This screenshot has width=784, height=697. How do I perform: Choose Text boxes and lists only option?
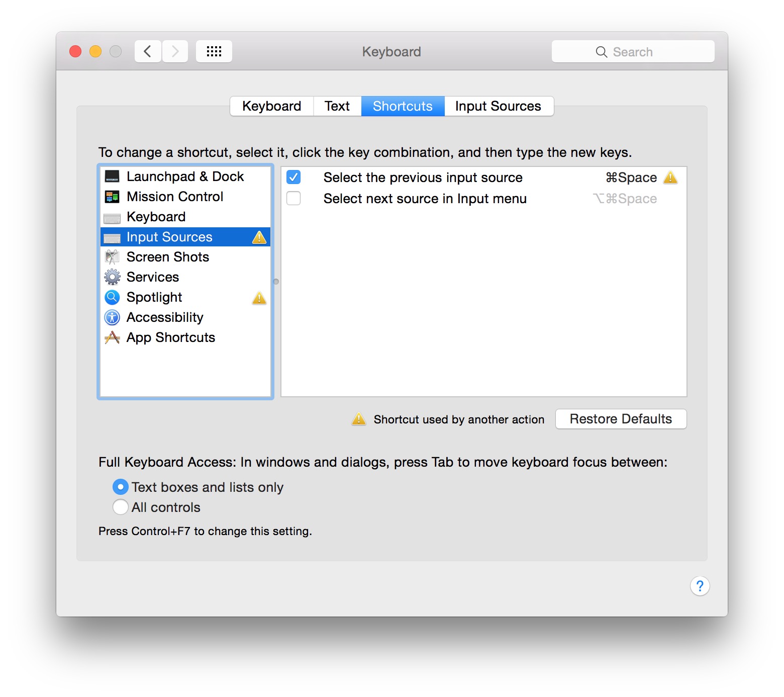point(120,486)
